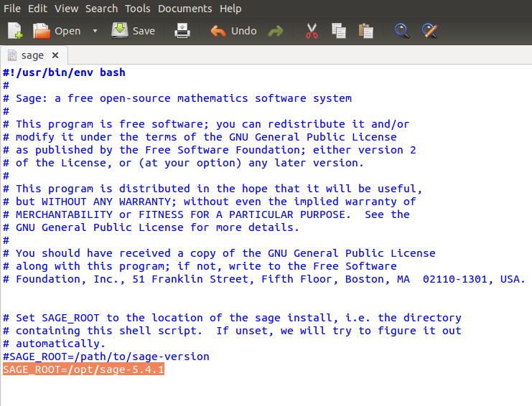Click the '# containing this shell script' line
The height and width of the screenshot is (406, 532).
pyautogui.click(x=232, y=331)
